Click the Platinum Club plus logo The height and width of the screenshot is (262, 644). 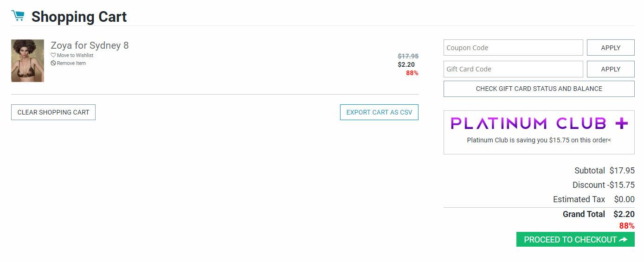[x=539, y=123]
